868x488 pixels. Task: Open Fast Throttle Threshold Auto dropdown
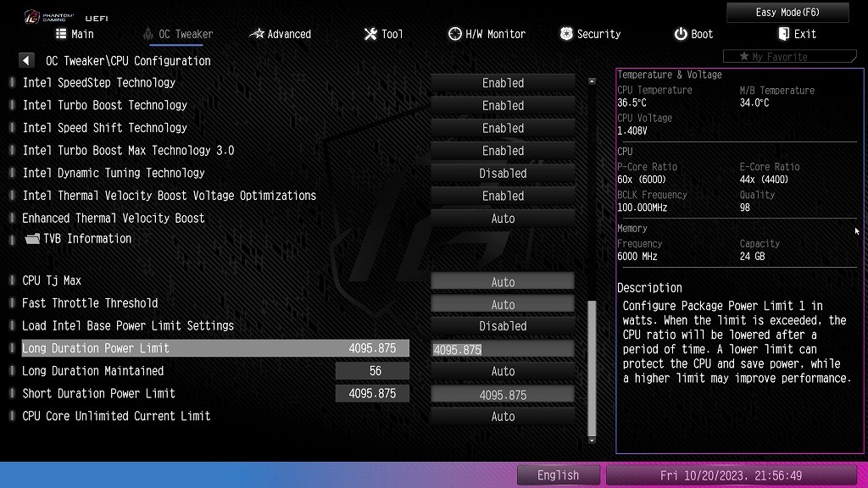(x=503, y=305)
